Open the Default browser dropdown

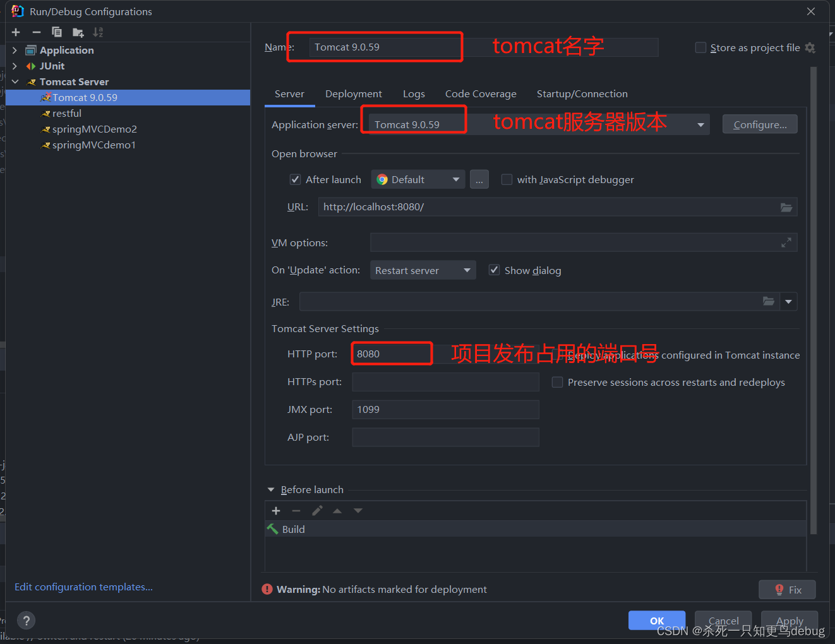[418, 179]
